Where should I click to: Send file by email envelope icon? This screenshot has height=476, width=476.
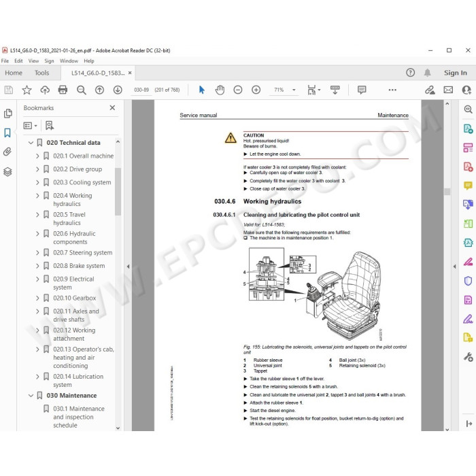point(448,90)
